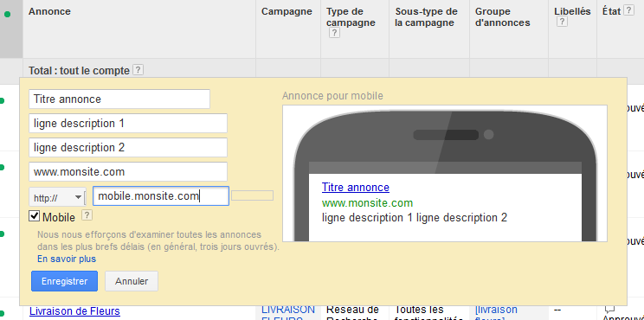Uncheck the Mobile checkbox
Image resolution: width=644 pixels, height=320 pixels.
tap(35, 216)
